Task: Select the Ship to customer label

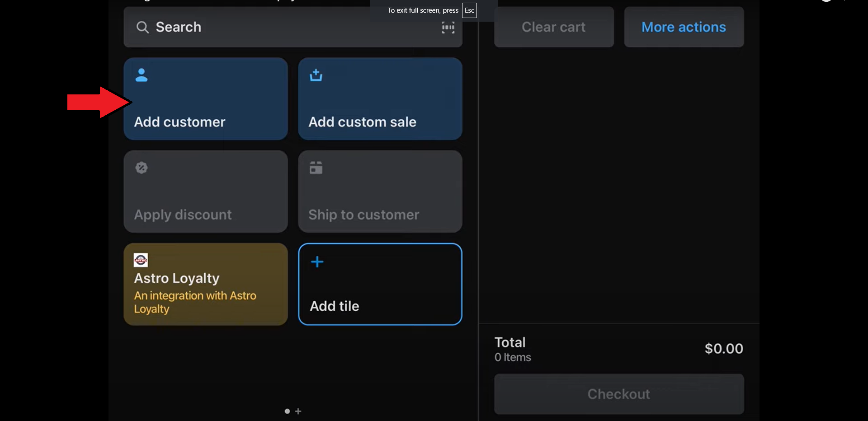Action: coord(363,215)
